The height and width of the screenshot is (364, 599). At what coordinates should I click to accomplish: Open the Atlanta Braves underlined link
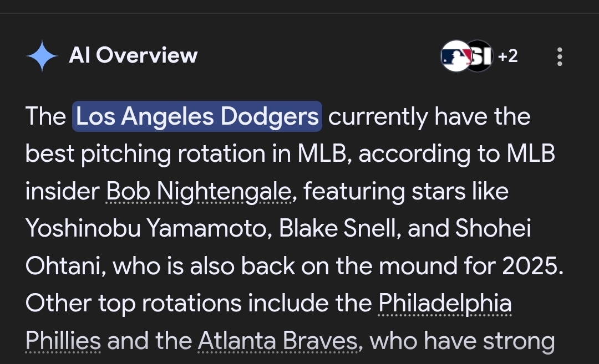pos(278,341)
